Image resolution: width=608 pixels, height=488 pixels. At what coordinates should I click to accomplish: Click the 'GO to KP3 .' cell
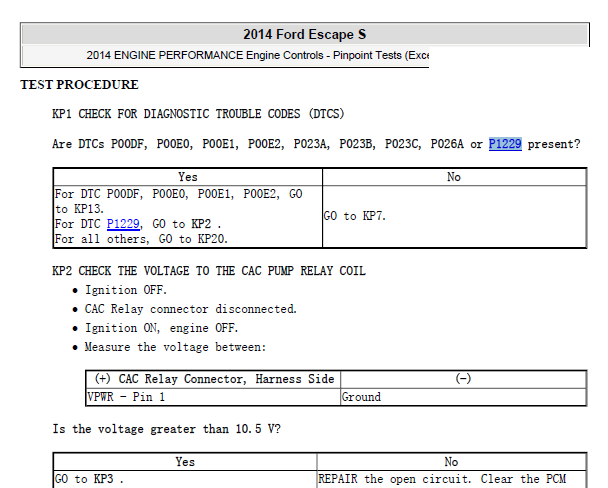pos(185,479)
